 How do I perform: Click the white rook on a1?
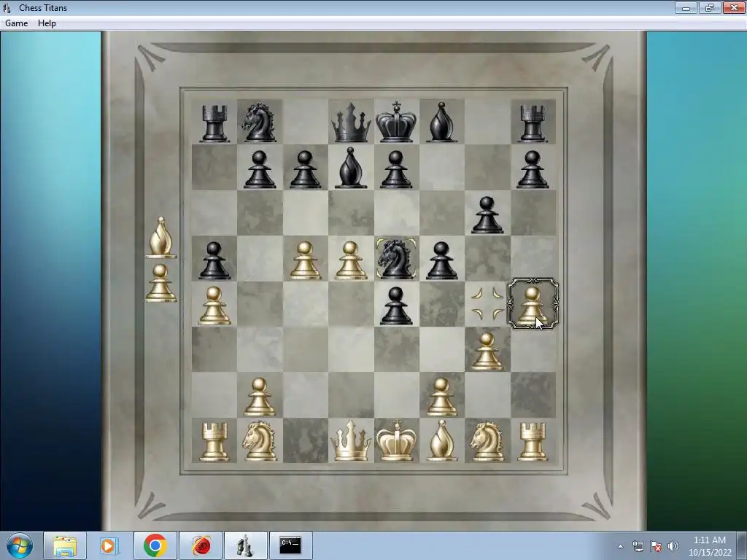coord(214,443)
